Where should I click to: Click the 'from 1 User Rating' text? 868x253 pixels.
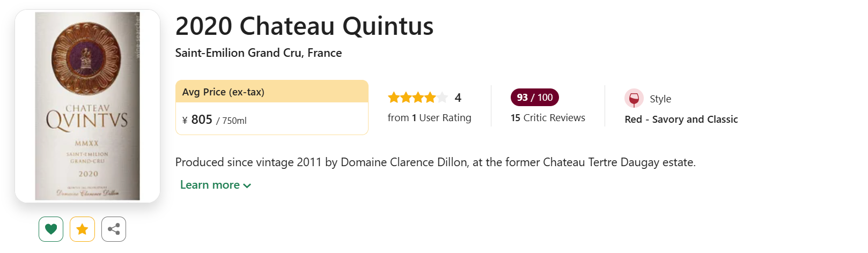click(x=429, y=118)
